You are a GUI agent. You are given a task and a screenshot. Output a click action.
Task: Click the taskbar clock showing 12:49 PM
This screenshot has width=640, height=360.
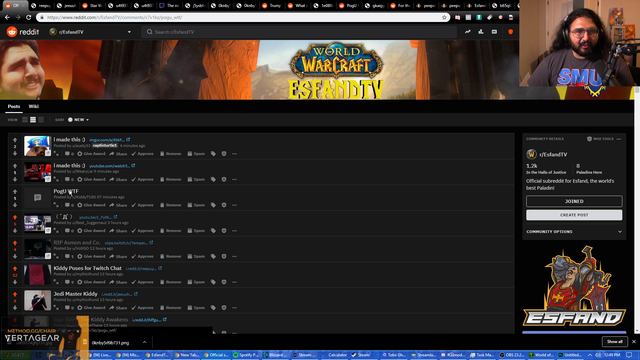pyautogui.click(x=612, y=355)
